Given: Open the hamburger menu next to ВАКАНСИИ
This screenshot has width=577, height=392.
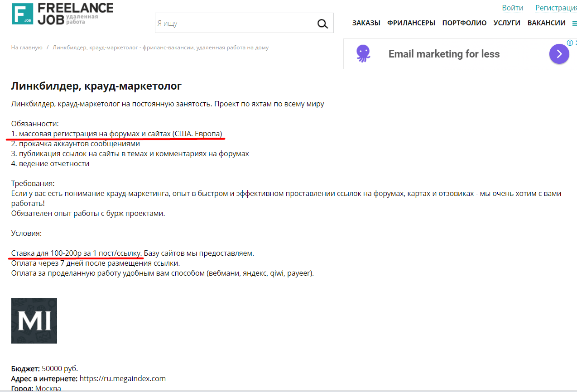Looking at the screenshot, I should [x=574, y=24].
